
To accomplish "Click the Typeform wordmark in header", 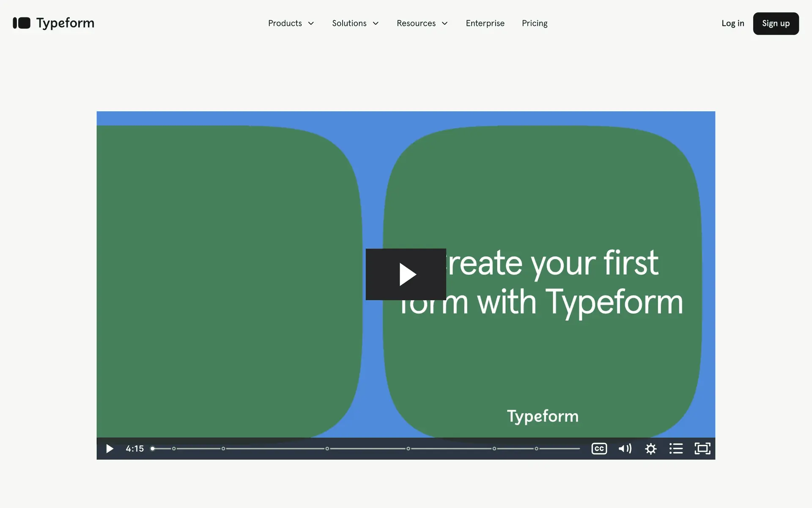I will pos(65,23).
